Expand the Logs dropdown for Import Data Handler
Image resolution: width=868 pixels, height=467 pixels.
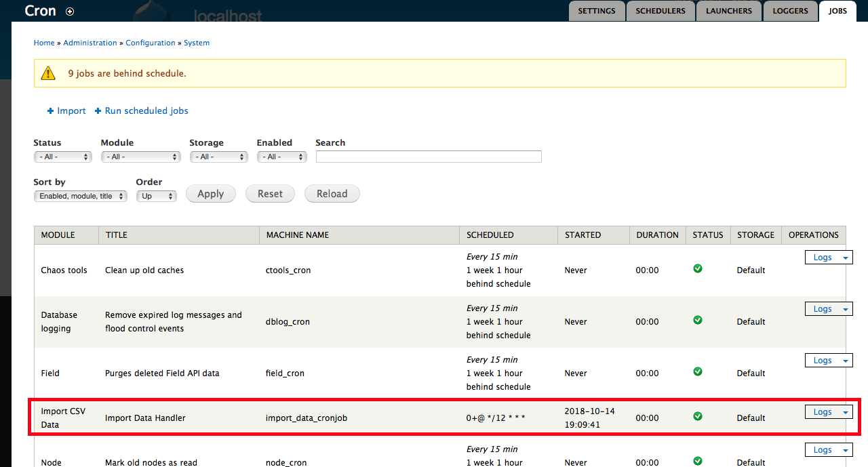[x=846, y=411]
